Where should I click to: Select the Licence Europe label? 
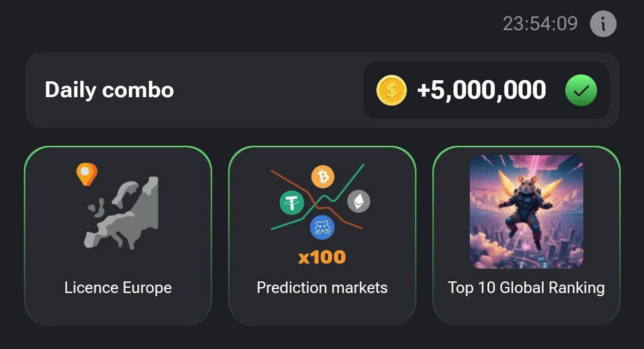[118, 288]
